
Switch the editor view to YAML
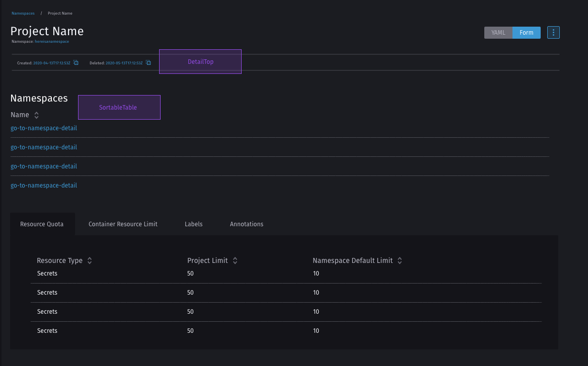[498, 32]
